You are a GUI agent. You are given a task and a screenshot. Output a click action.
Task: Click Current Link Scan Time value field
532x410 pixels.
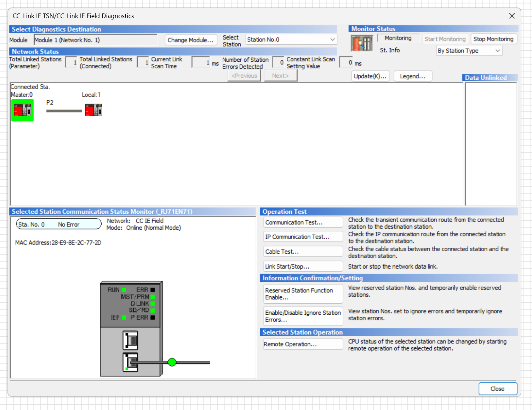[x=201, y=62]
